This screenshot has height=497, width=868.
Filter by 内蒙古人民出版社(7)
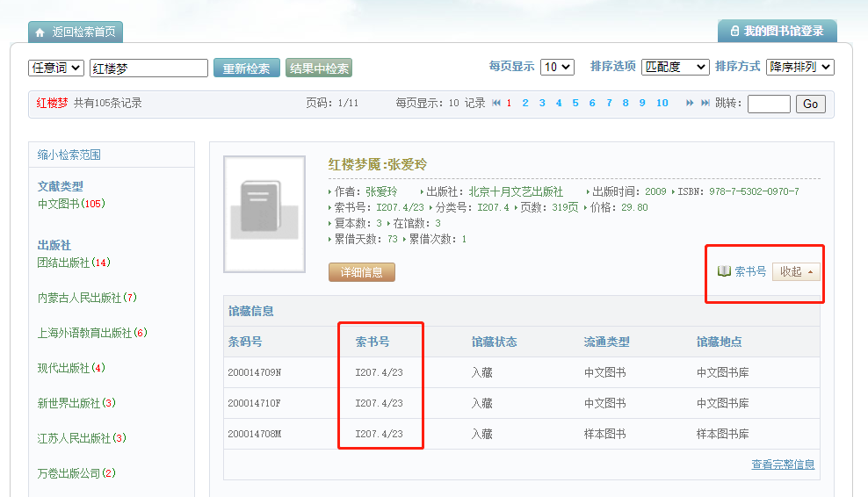pyautogui.click(x=87, y=298)
